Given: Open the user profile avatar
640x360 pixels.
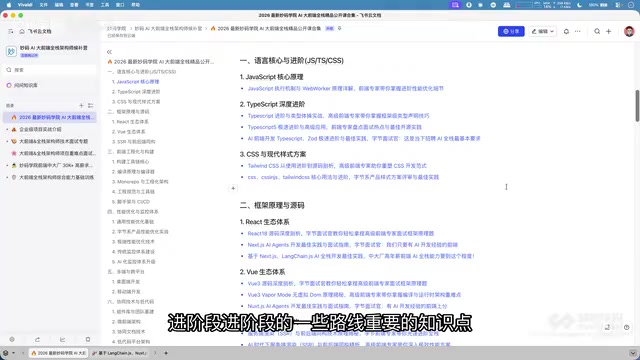Looking at the screenshot, I should tap(629, 31).
